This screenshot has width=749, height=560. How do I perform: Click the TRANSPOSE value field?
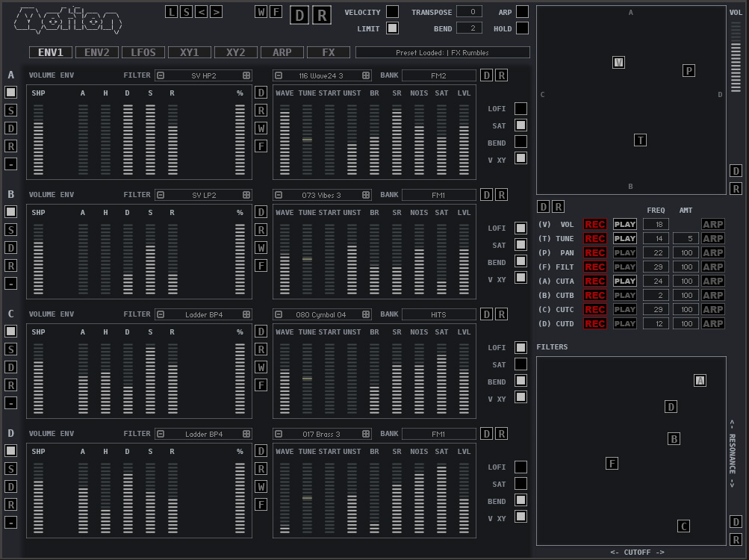(x=469, y=12)
